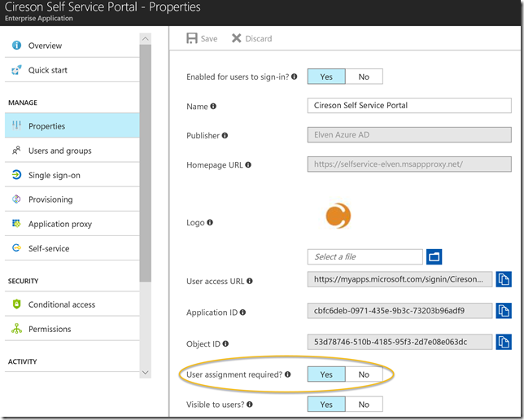The width and height of the screenshot is (524, 420).
Task: Open the Quick start menu item
Action: pyautogui.click(x=72, y=70)
